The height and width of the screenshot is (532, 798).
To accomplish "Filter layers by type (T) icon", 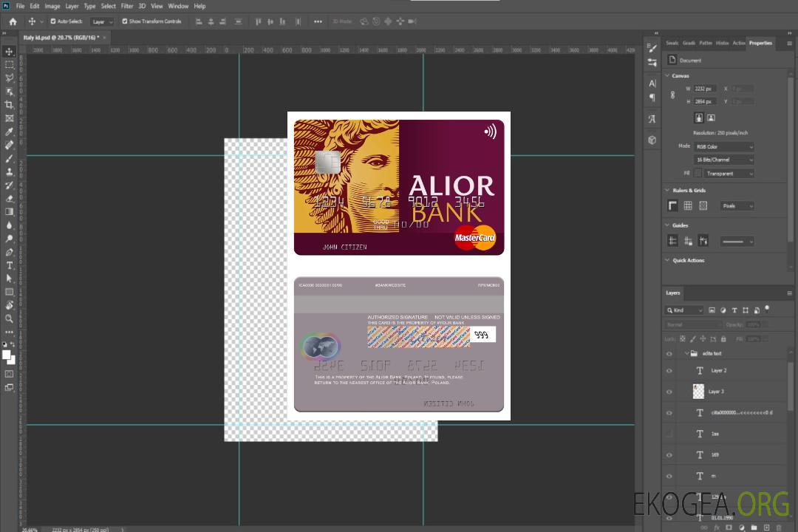I will [x=734, y=310].
